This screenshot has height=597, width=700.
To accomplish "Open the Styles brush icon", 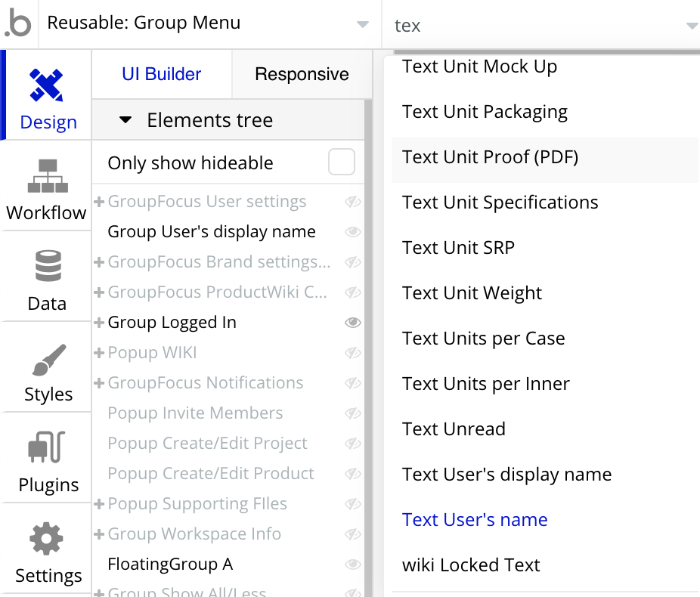I will pos(47,358).
